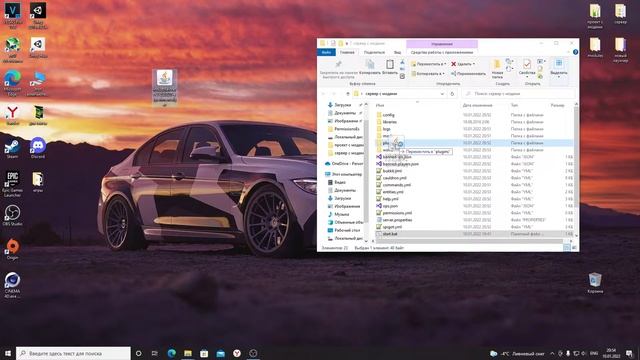640x360 pixels.
Task: Click into the taskbar search box
Action: 73,353
